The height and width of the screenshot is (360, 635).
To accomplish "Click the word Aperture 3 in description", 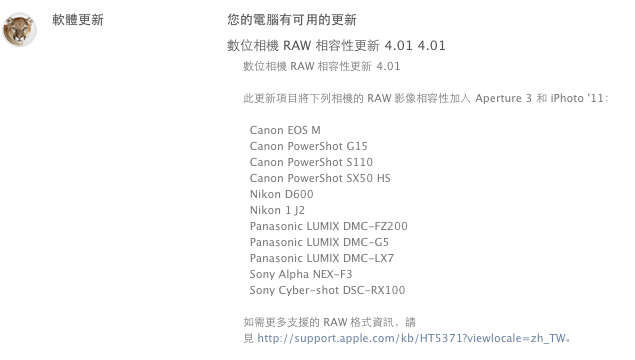I will coord(503,98).
